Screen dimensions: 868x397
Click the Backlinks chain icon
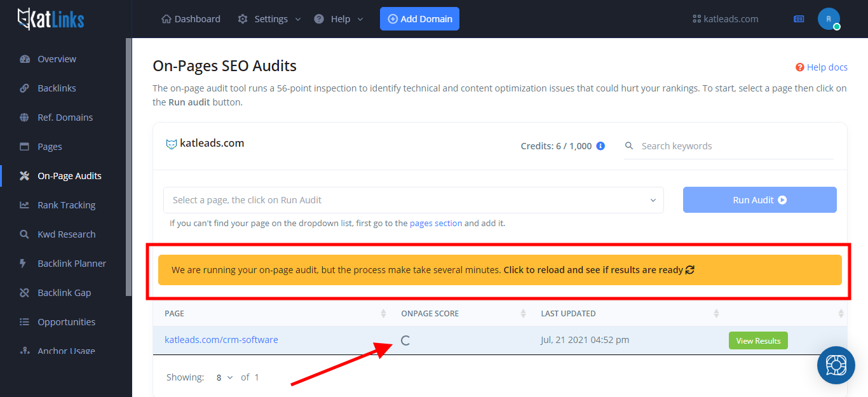point(25,88)
